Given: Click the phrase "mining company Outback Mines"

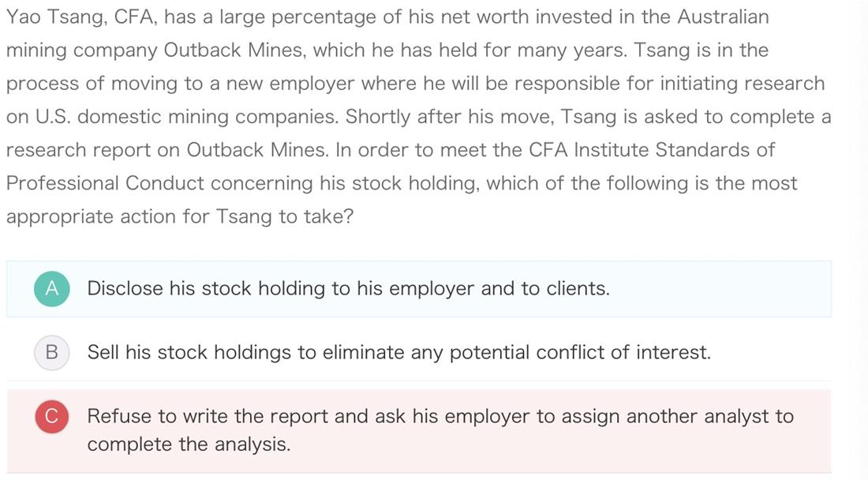Looking at the screenshot, I should pos(156,51).
